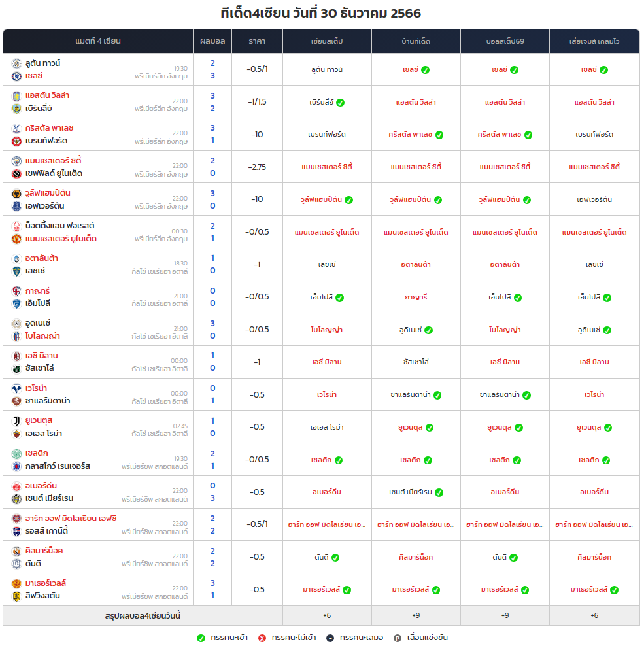Click the กลาสโกว์ เรนเจอร์ส club crest

pos(16,466)
